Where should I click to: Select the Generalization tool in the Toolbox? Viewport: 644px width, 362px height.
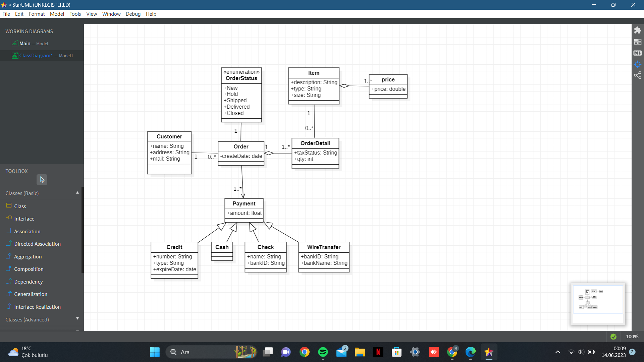pos(31,294)
